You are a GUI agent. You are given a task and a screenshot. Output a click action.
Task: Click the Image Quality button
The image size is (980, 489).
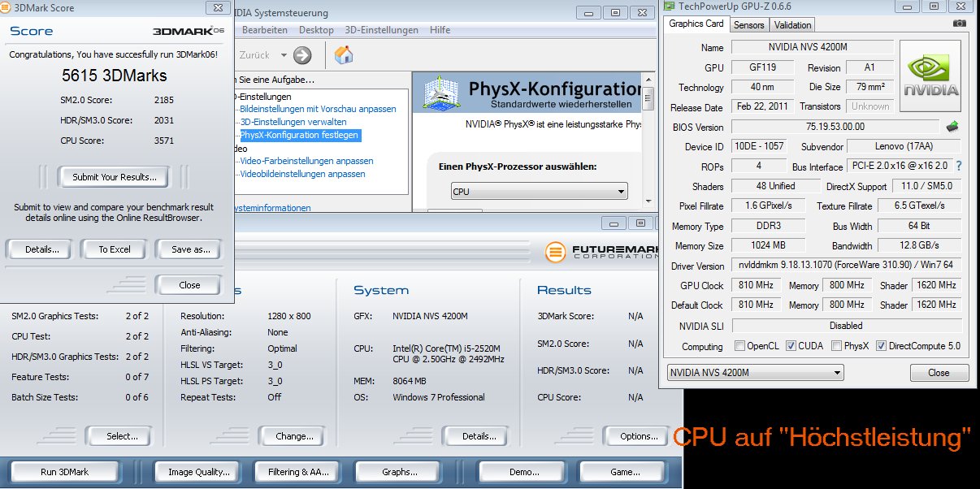[198, 472]
